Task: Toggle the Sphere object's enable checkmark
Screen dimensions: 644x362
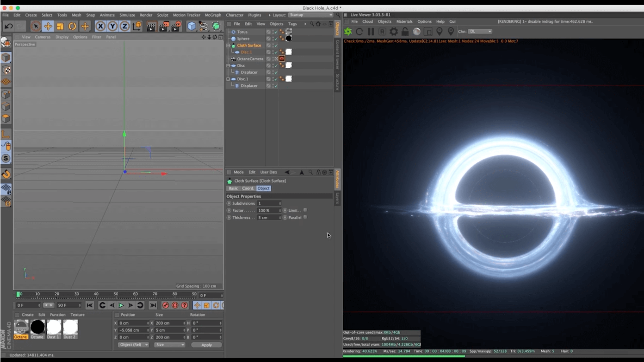Action: click(x=276, y=39)
